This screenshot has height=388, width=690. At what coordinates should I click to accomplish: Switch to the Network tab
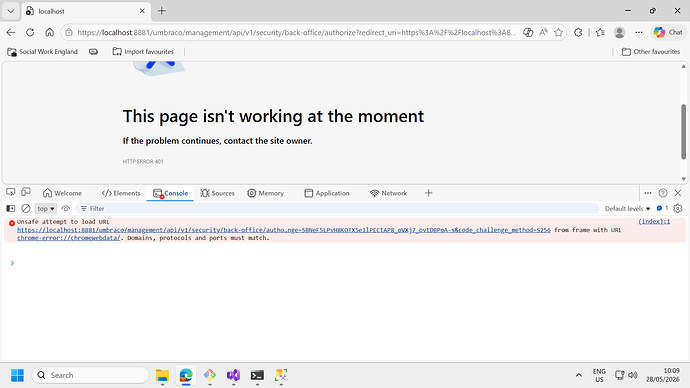[389, 193]
